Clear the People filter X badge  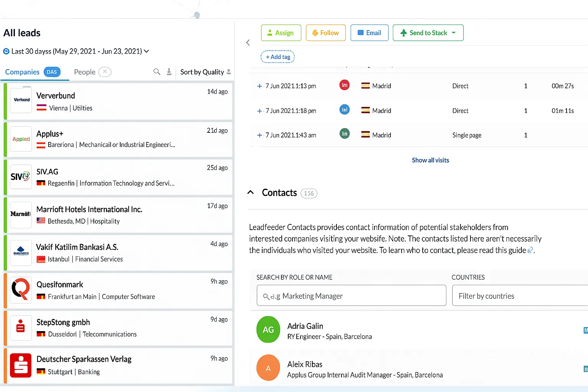pos(105,72)
